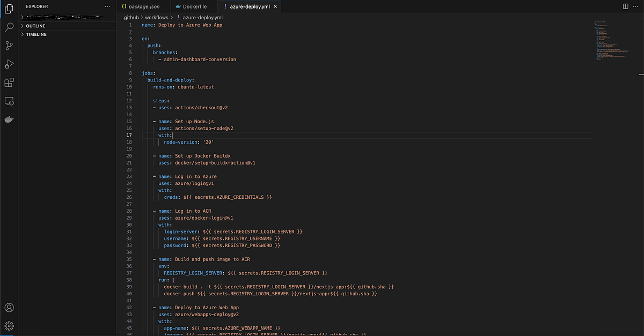Image resolution: width=644 pixels, height=336 pixels.
Task: Select the azure-deploy.yml tab
Action: click(249, 6)
